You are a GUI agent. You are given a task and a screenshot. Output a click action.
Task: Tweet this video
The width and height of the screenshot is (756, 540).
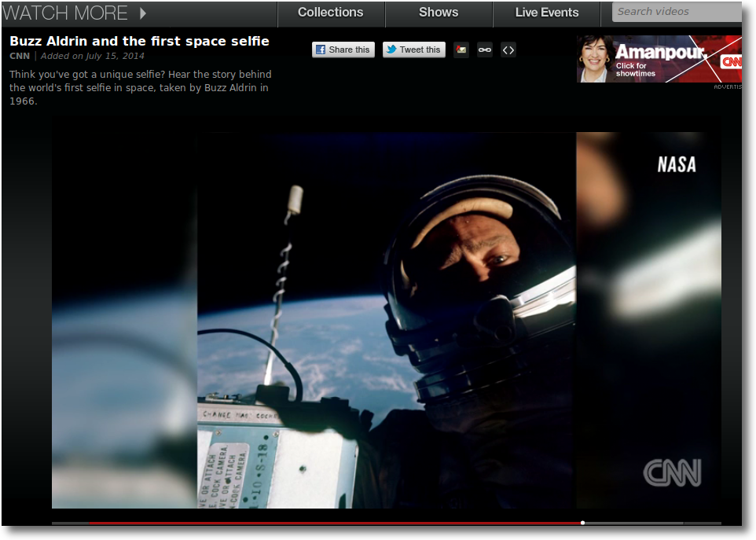[414, 50]
